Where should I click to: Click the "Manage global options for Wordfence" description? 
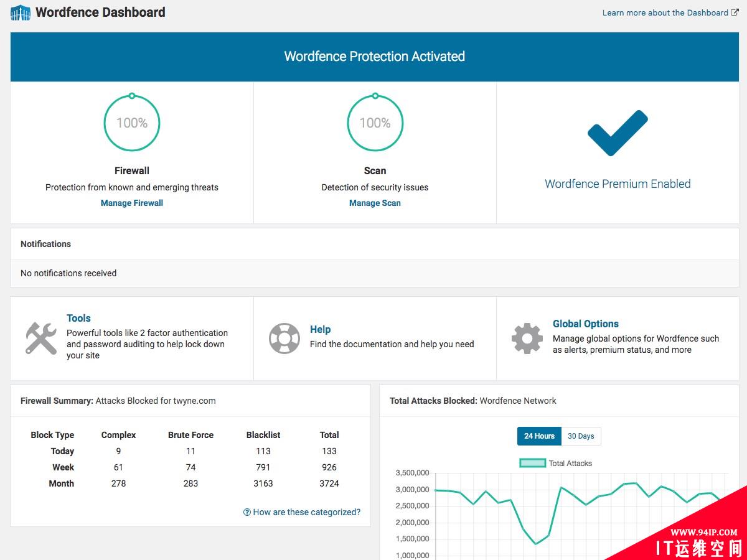pos(636,344)
